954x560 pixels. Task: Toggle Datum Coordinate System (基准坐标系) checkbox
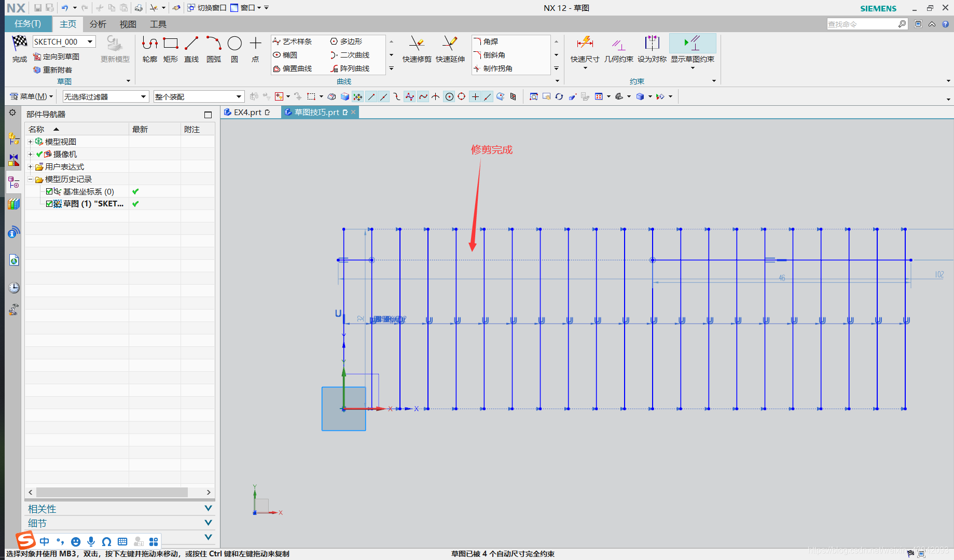[x=49, y=191]
